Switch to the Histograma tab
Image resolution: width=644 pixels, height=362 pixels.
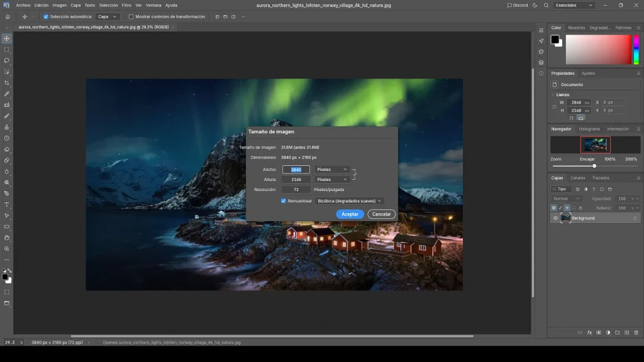click(589, 129)
